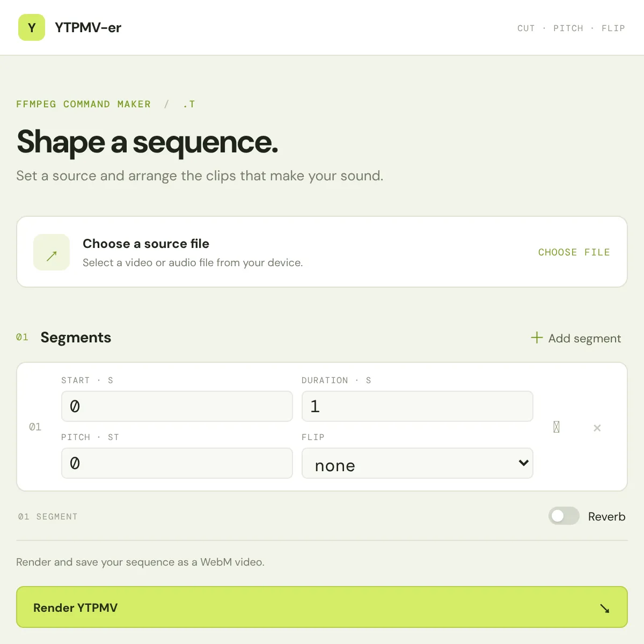Click the plus icon next to Add segment

click(x=537, y=338)
